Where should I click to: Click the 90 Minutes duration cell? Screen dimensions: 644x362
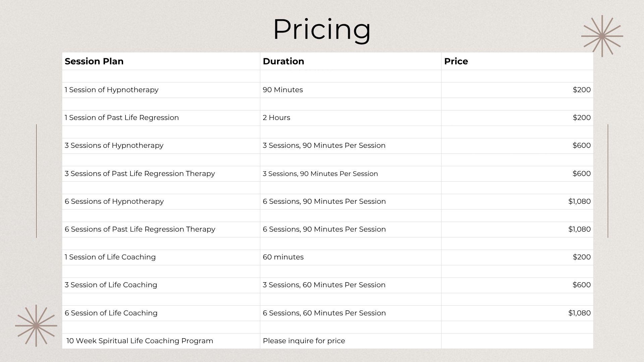point(351,90)
